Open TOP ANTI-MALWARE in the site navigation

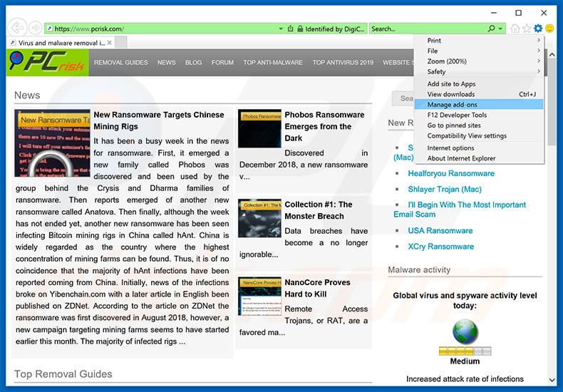pyautogui.click(x=273, y=63)
